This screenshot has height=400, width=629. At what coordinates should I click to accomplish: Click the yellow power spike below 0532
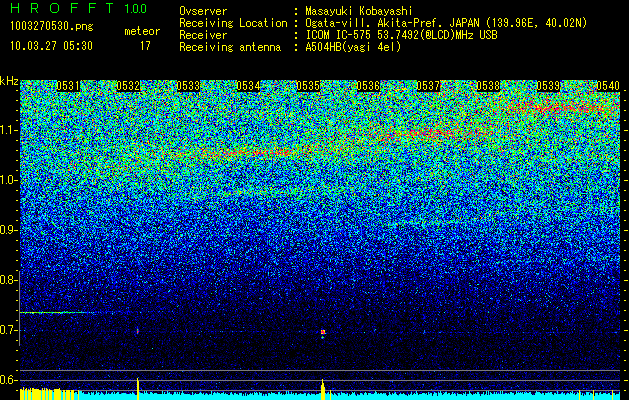point(138,388)
